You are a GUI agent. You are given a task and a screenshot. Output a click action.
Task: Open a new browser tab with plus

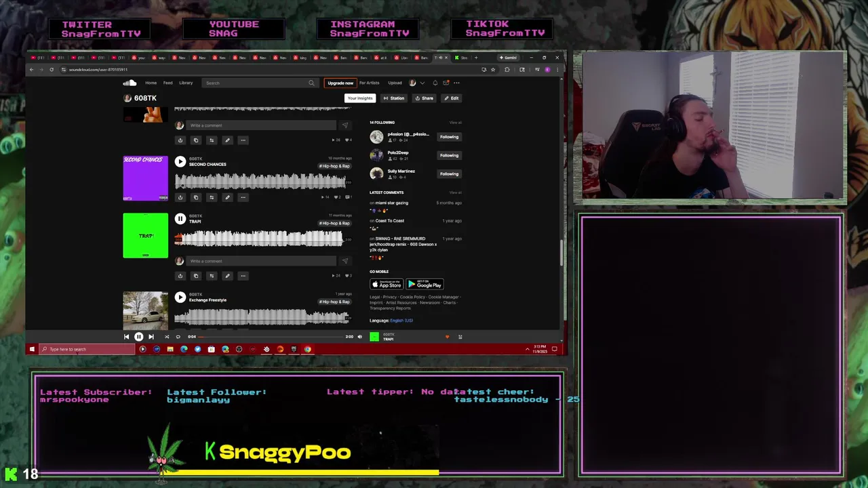click(x=476, y=58)
